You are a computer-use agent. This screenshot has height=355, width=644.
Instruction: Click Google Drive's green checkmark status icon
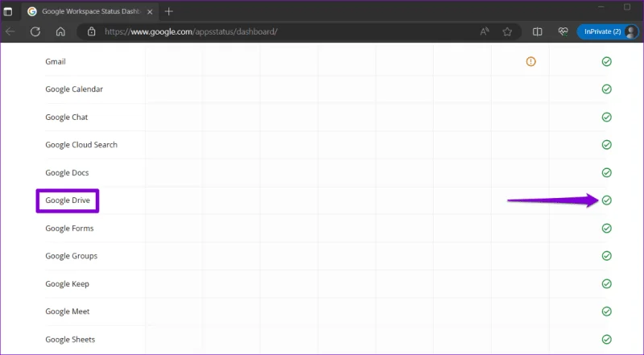click(x=607, y=200)
